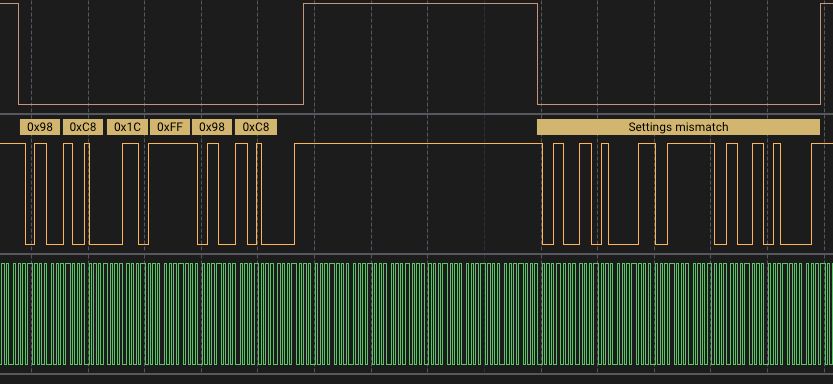Click the 0xFF decoded byte label
The height and width of the screenshot is (384, 833).
pos(169,127)
